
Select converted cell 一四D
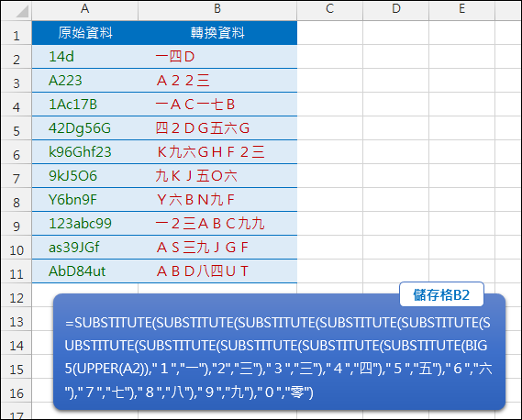coord(217,57)
